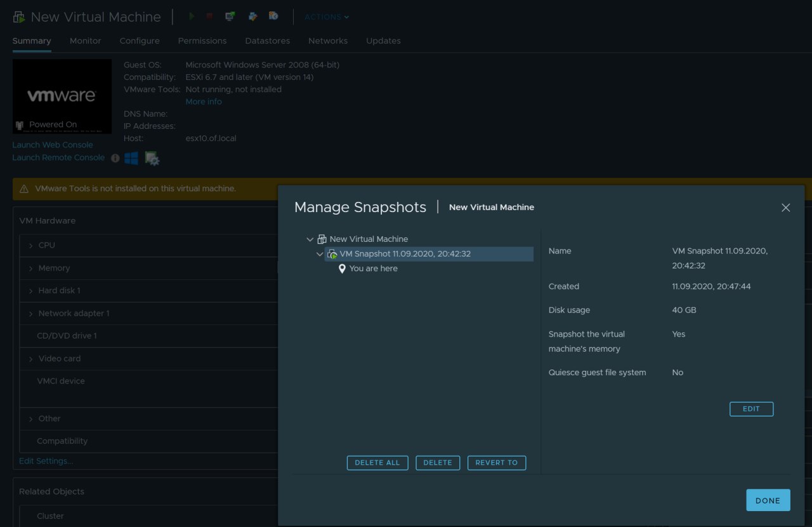This screenshot has width=812, height=527.
Task: Click the Launch Remote Console link
Action: pyautogui.click(x=59, y=157)
